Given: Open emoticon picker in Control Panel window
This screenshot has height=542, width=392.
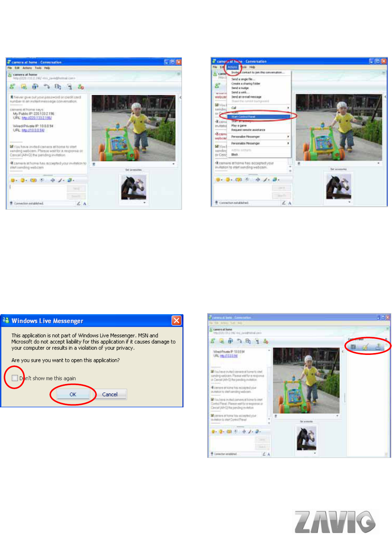Looking at the screenshot, I should pyautogui.click(x=214, y=432).
